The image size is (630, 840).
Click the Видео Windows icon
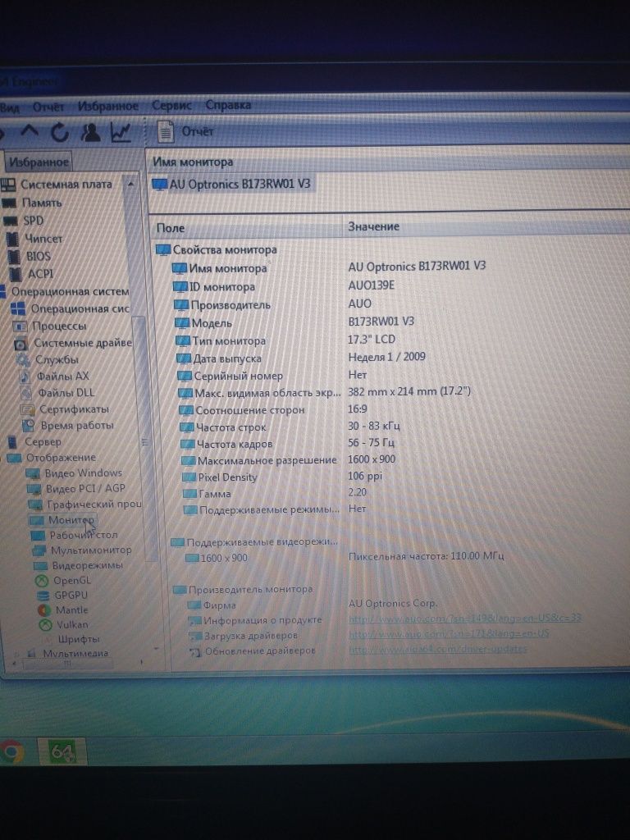tap(33, 473)
